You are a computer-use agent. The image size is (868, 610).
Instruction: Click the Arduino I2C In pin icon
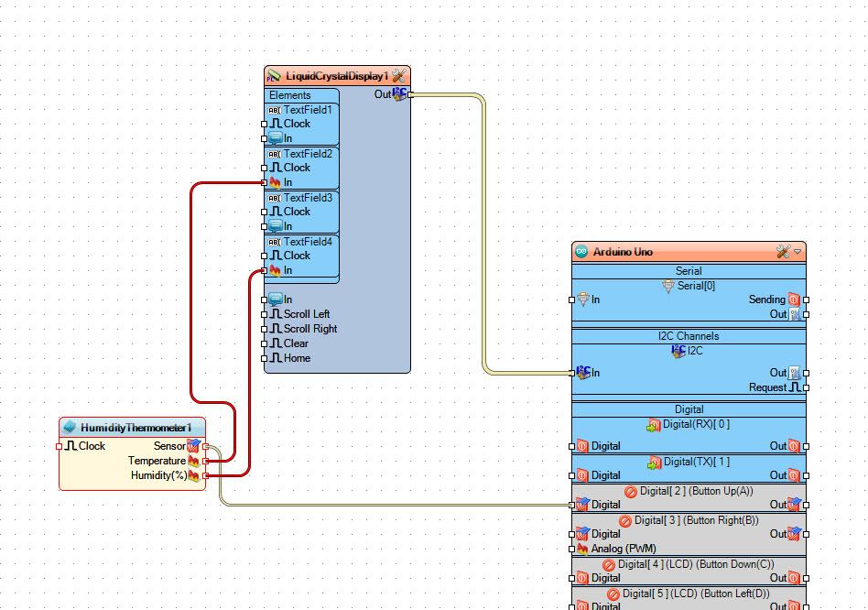(582, 373)
